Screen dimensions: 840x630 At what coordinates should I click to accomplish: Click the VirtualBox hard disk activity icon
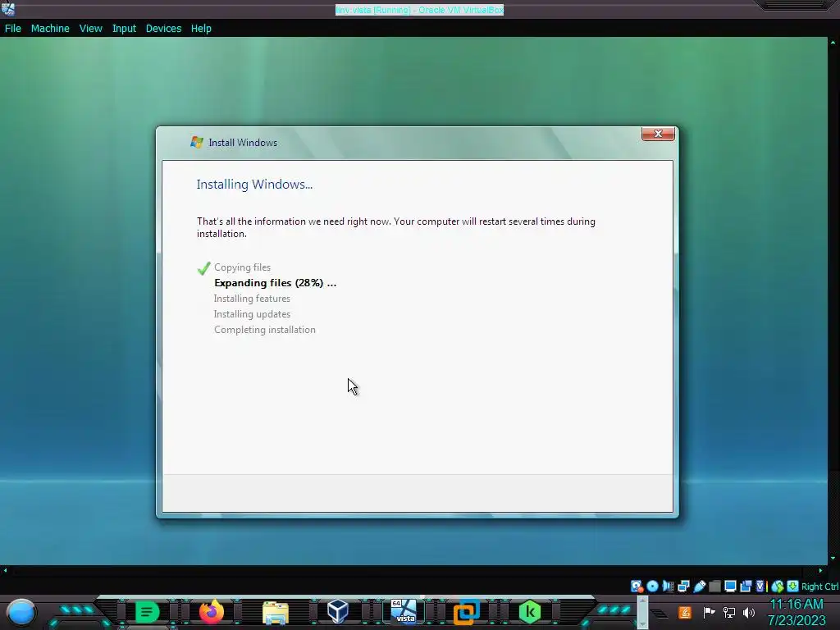click(x=637, y=586)
